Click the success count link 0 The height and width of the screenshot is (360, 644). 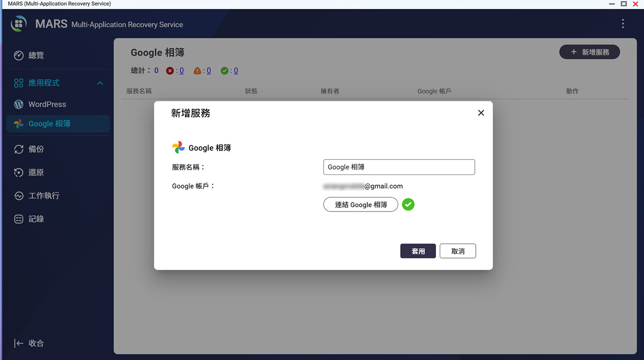coord(236,71)
